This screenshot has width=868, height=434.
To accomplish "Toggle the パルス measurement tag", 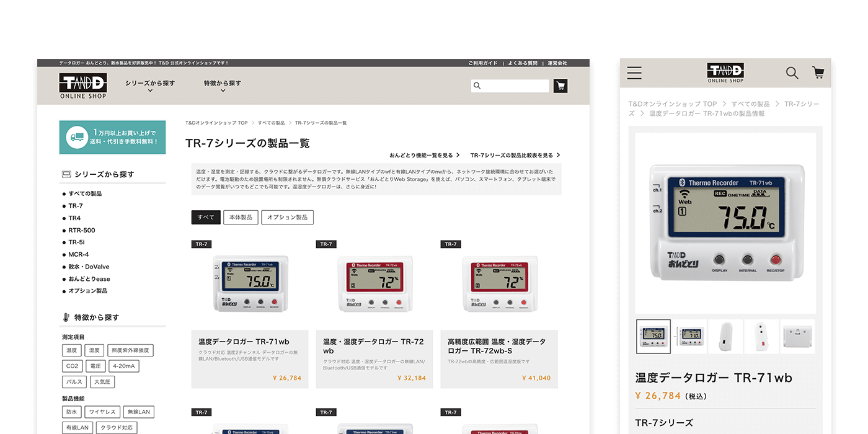I will pos(74,382).
